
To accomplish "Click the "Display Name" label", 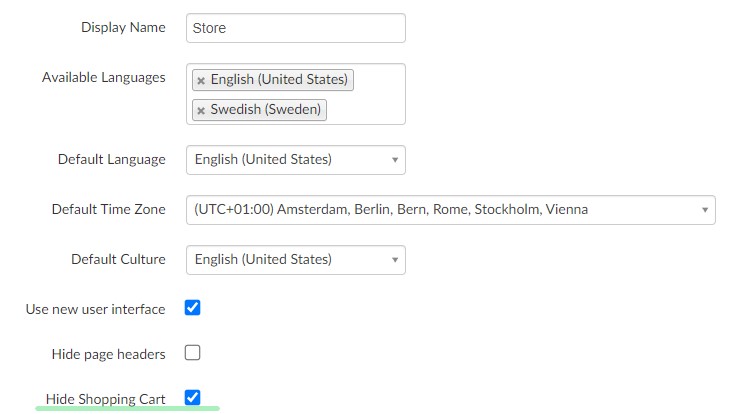I will click(x=123, y=27).
